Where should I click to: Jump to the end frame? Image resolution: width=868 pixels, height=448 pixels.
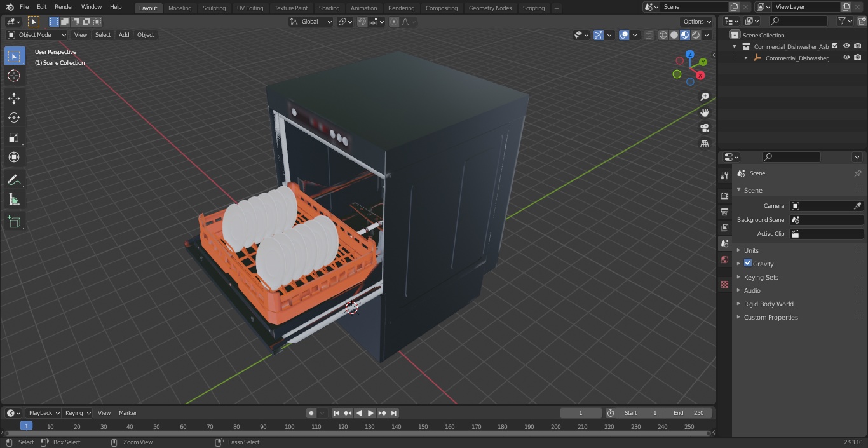[x=393, y=413]
